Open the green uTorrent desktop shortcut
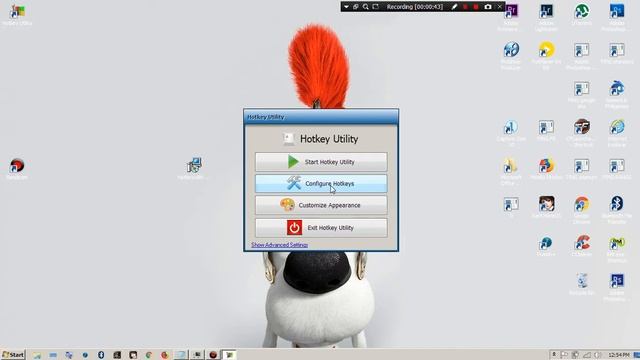 582,16
